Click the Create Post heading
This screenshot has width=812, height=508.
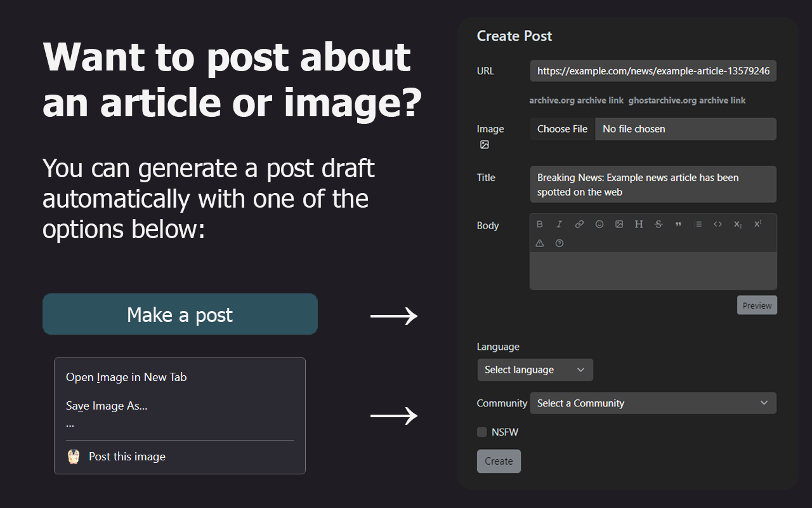coord(514,36)
